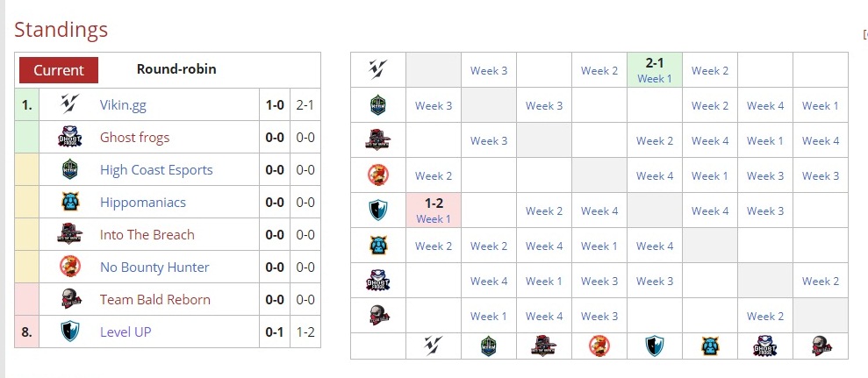Click the Level UP shield logo in the standings list
This screenshot has height=378, width=868.
tap(70, 332)
